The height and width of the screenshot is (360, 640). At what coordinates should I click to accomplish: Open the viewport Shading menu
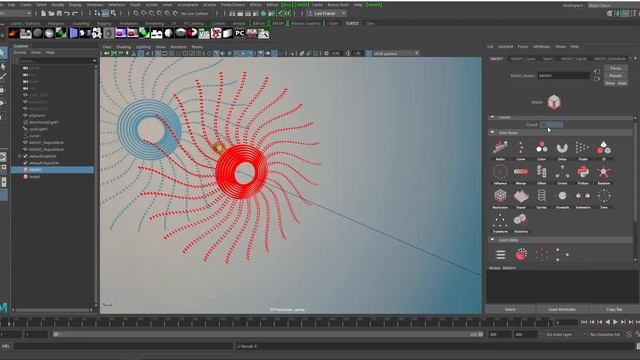click(x=123, y=47)
